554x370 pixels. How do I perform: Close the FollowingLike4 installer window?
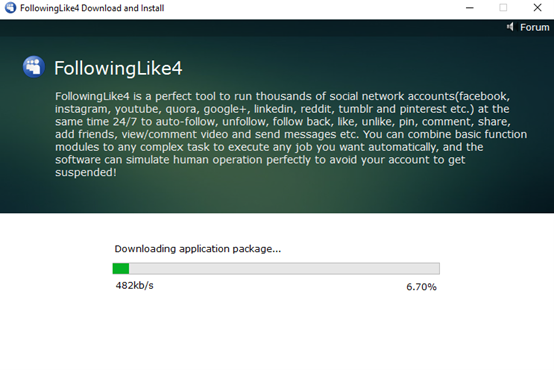pos(537,8)
